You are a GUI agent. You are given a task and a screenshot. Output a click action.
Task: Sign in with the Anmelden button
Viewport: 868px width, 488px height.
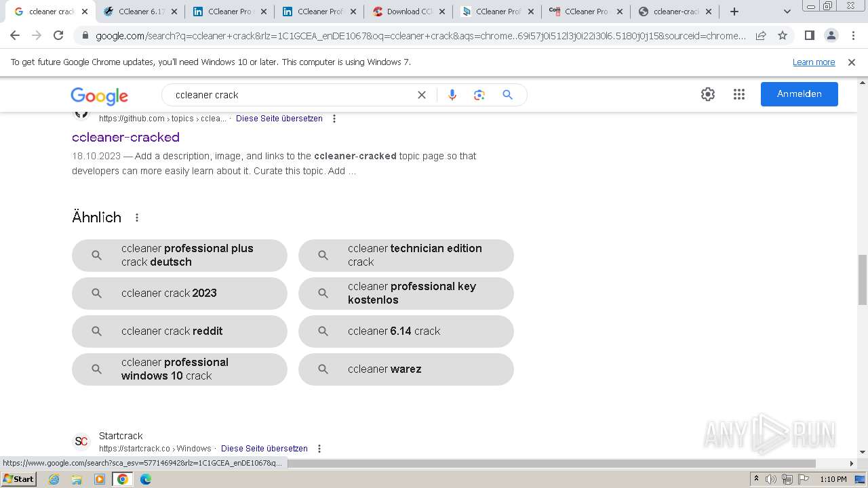click(800, 94)
